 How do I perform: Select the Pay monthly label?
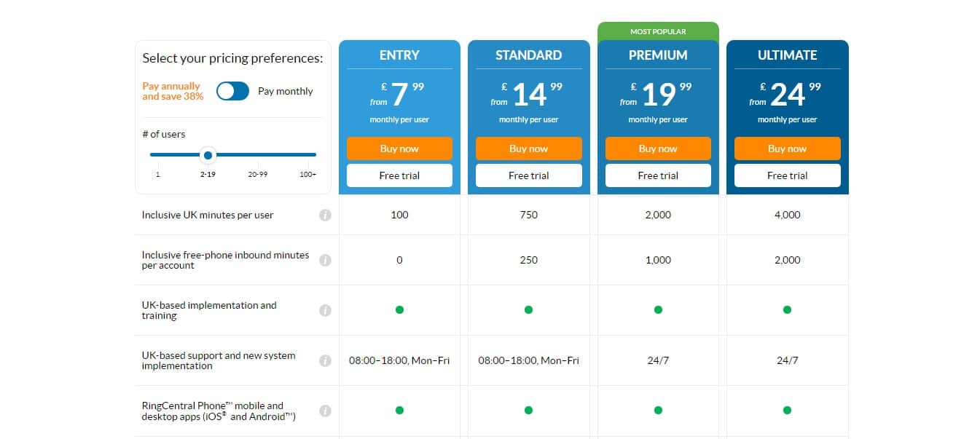point(285,92)
